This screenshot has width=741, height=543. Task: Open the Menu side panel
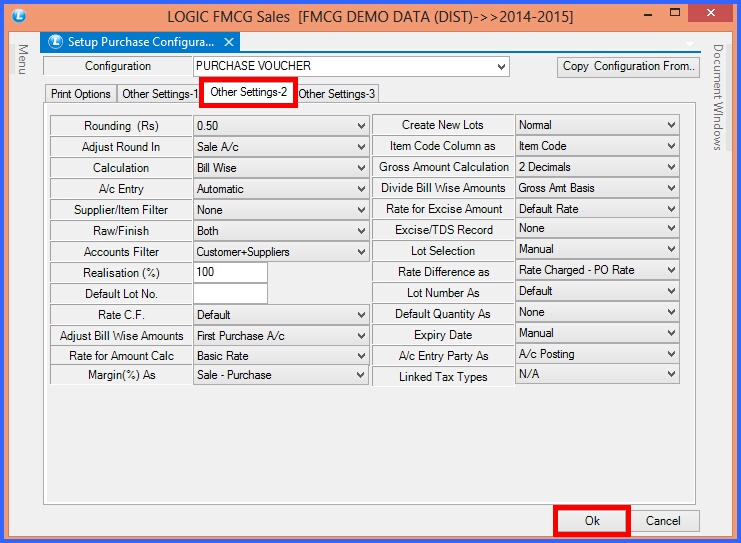coord(23,59)
